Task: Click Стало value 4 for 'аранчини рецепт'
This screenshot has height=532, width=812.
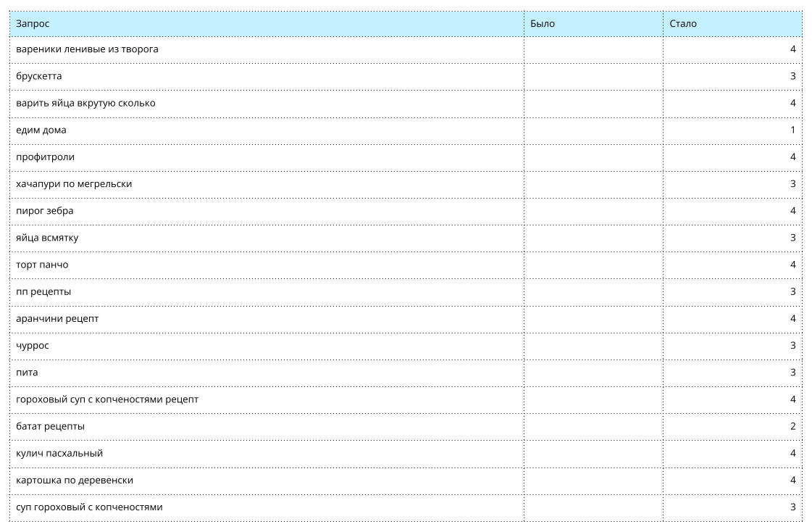Action: click(793, 319)
